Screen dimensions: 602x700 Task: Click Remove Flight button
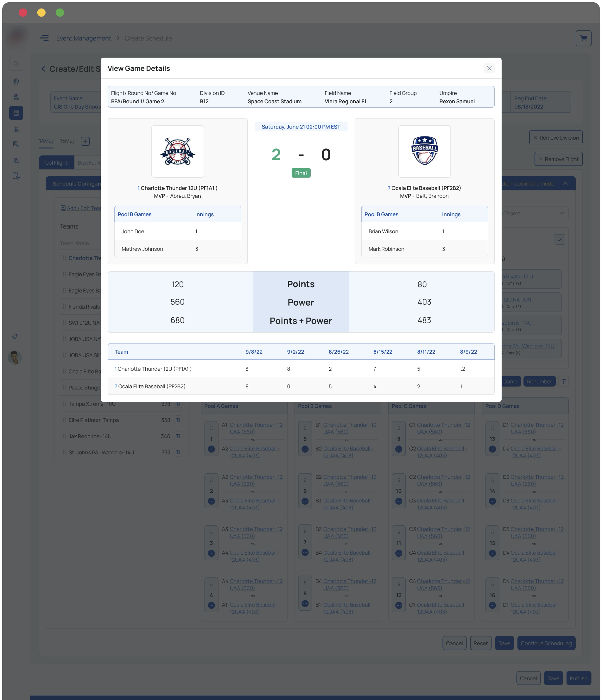(x=558, y=159)
